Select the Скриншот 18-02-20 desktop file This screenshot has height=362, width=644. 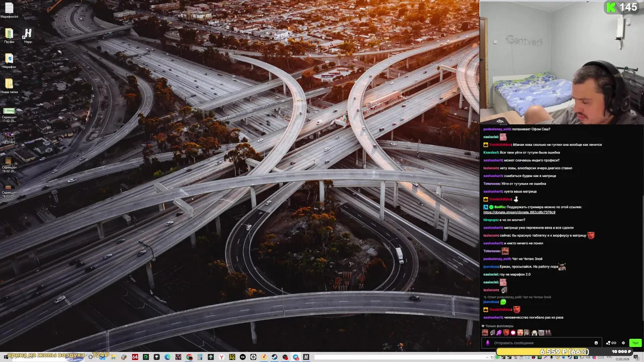(x=9, y=164)
